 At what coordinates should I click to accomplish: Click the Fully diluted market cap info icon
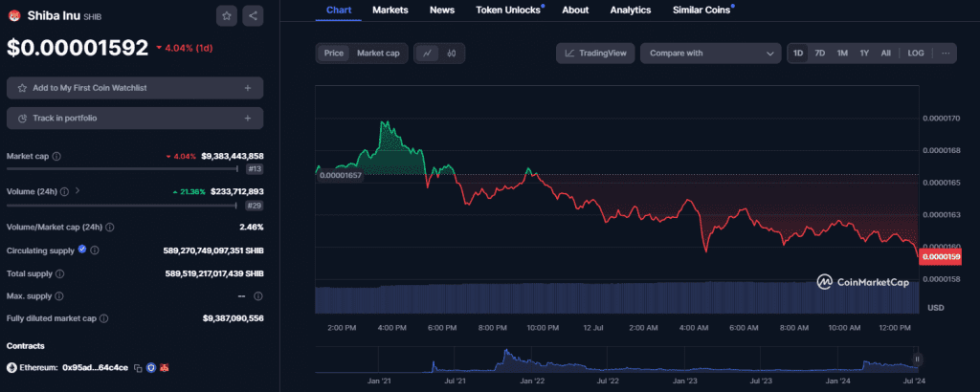[103, 318]
